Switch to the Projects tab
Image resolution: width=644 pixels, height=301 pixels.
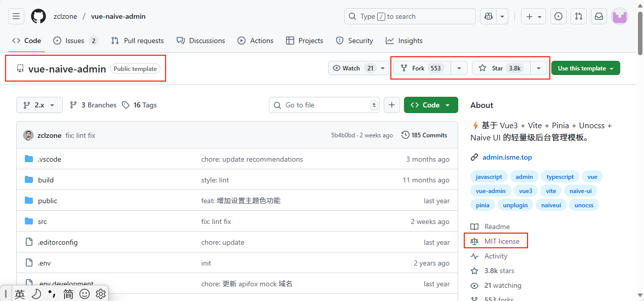pos(304,41)
